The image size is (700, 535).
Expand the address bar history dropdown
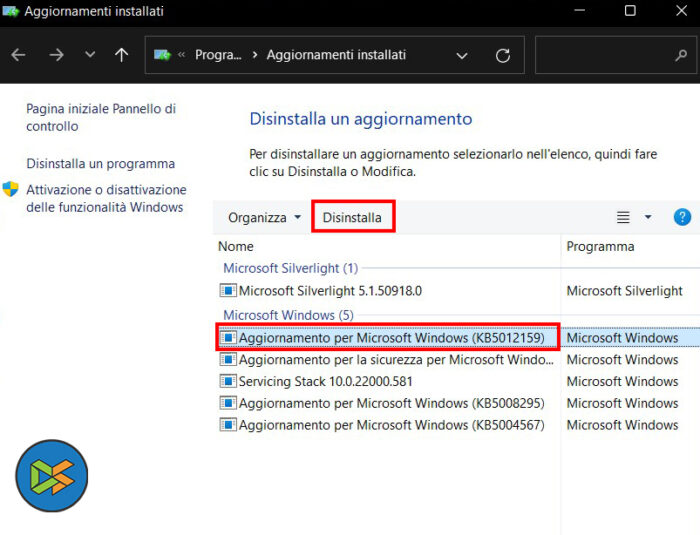[462, 56]
